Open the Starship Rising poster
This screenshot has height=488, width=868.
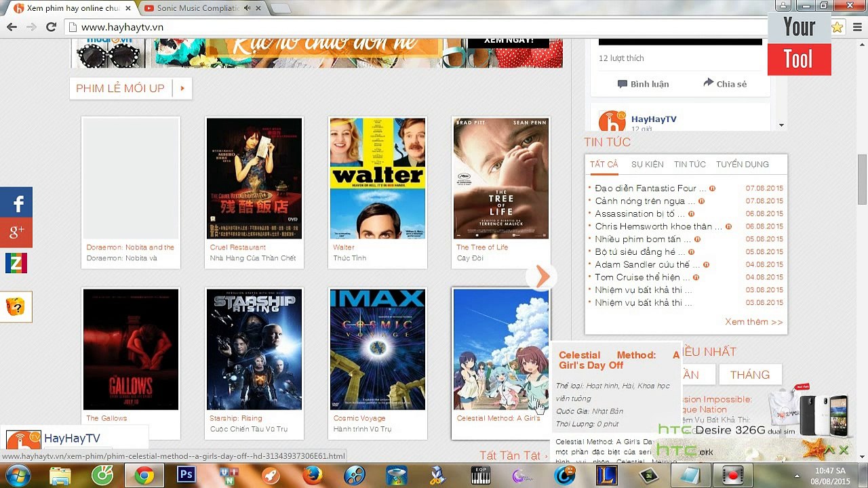tap(254, 349)
